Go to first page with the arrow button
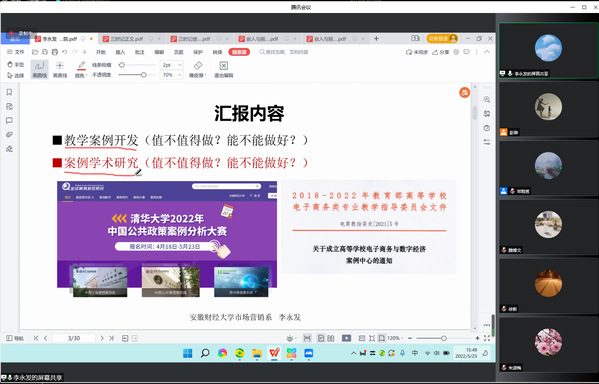The height and width of the screenshot is (384, 599). point(36,338)
